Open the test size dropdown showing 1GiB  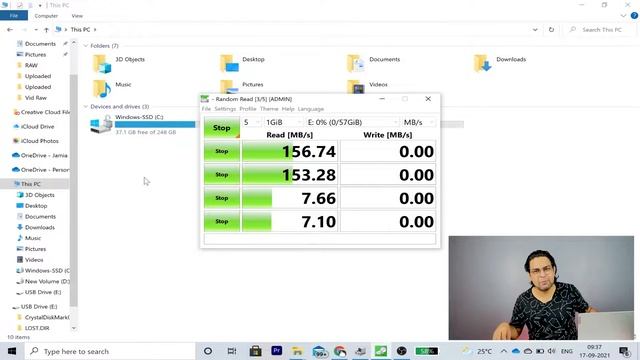pyautogui.click(x=283, y=122)
